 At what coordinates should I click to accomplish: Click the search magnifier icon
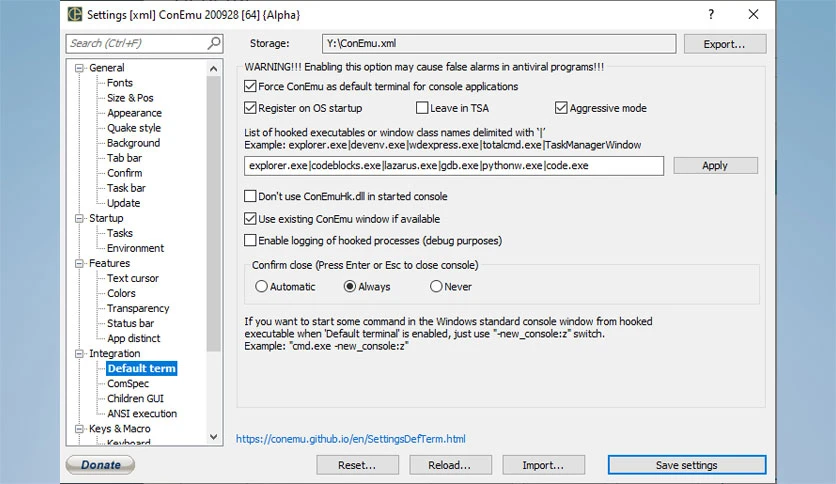(x=214, y=43)
